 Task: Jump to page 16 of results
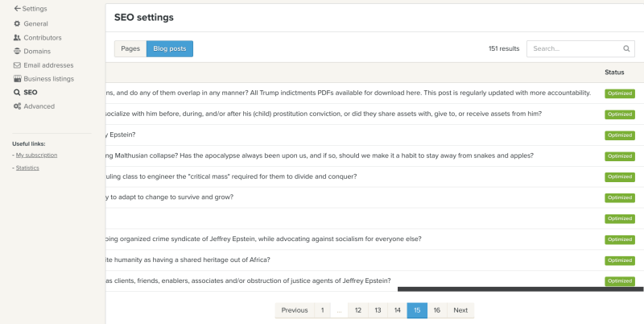point(437,310)
